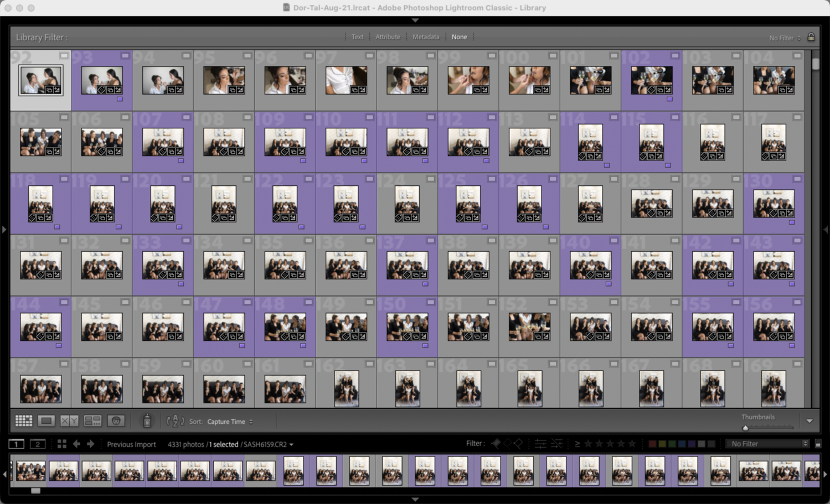This screenshot has width=830, height=504.
Task: Click the filmstrip horizontal scrollbar handle
Action: coord(35,491)
